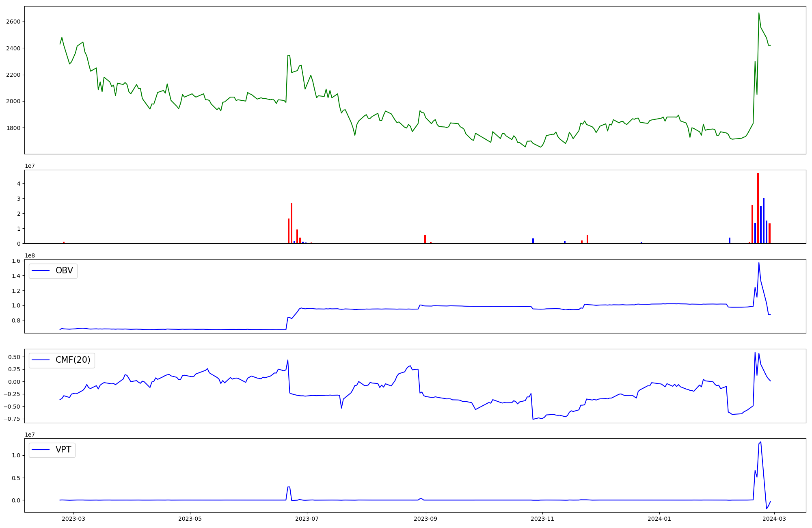812x528 pixels.
Task: Click the peak of the VPT line
Action: 760,442
